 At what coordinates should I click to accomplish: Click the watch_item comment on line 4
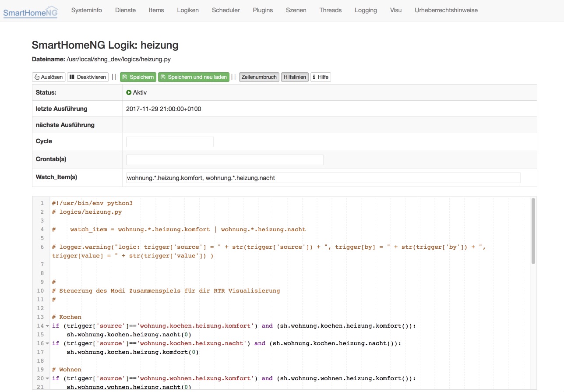(179, 230)
